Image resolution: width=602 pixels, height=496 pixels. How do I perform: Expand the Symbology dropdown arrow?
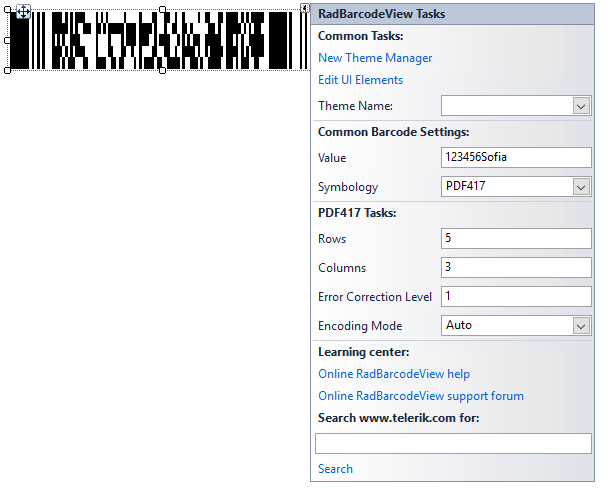click(581, 187)
